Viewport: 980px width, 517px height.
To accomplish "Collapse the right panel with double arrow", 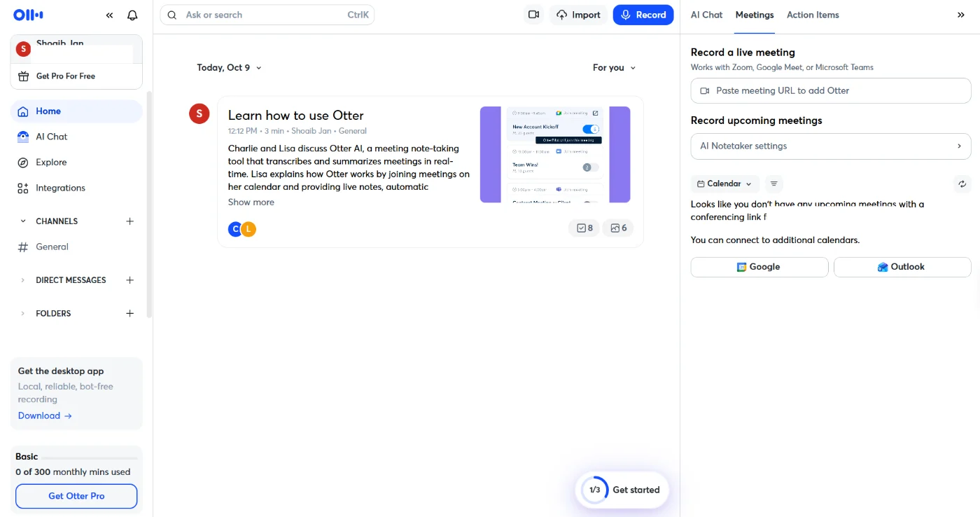I will (x=961, y=15).
